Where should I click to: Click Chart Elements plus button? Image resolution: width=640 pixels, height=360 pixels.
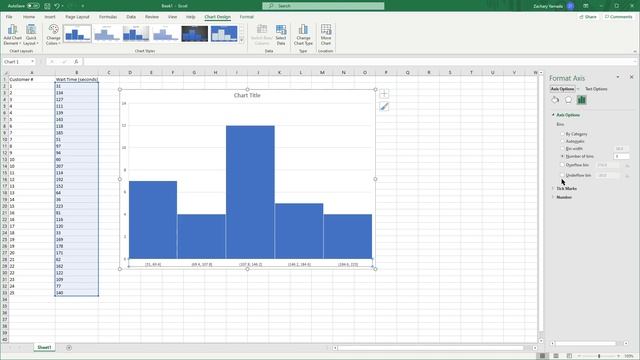tap(384, 94)
